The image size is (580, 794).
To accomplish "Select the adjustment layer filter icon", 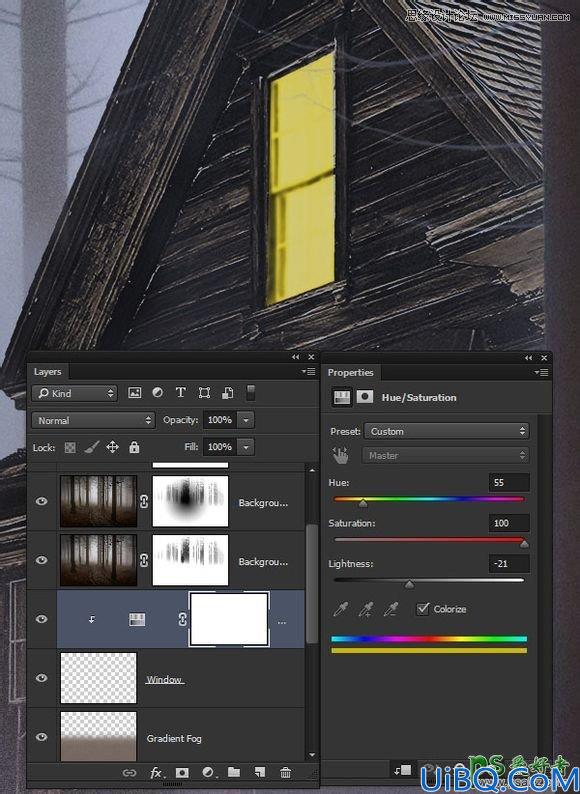I will pos(158,393).
